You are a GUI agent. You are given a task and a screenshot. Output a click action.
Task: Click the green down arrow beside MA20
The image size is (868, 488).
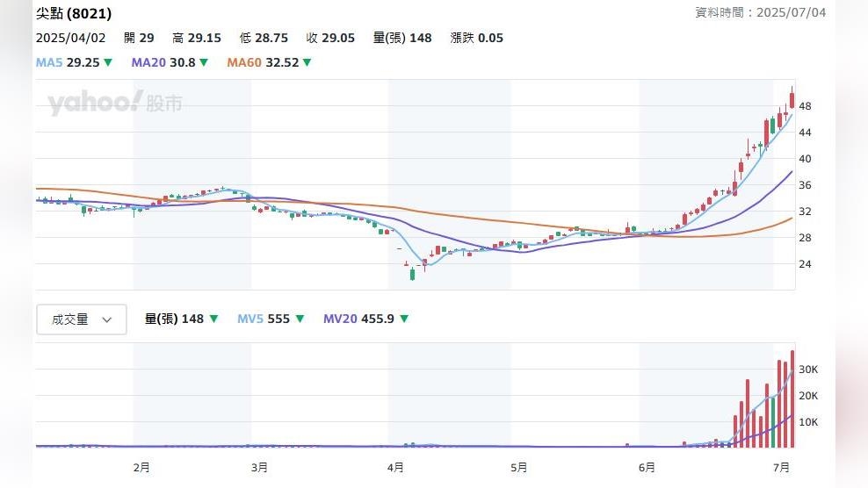(x=204, y=62)
